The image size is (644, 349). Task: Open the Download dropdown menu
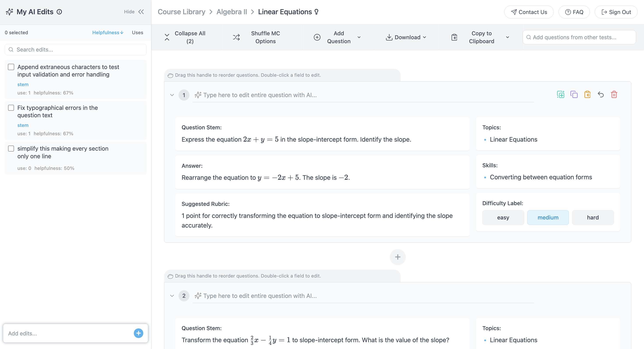[407, 37]
